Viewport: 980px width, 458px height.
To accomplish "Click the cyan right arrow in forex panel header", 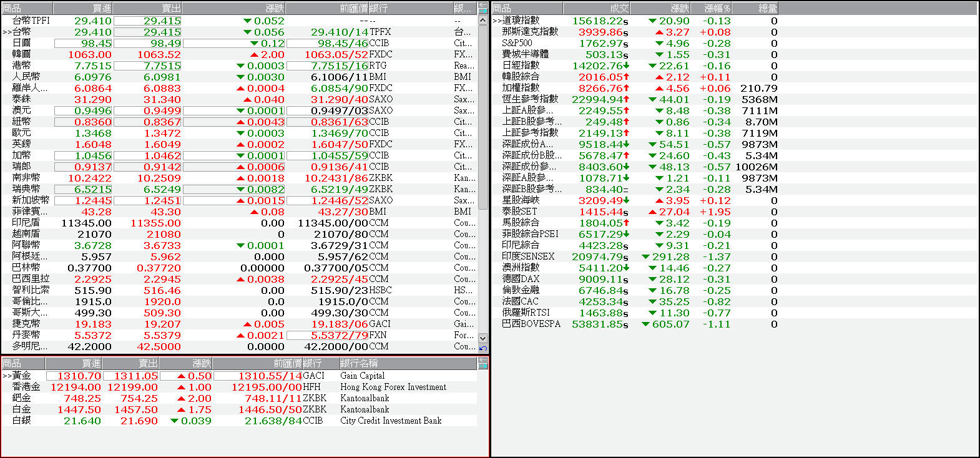I will tap(483, 11).
